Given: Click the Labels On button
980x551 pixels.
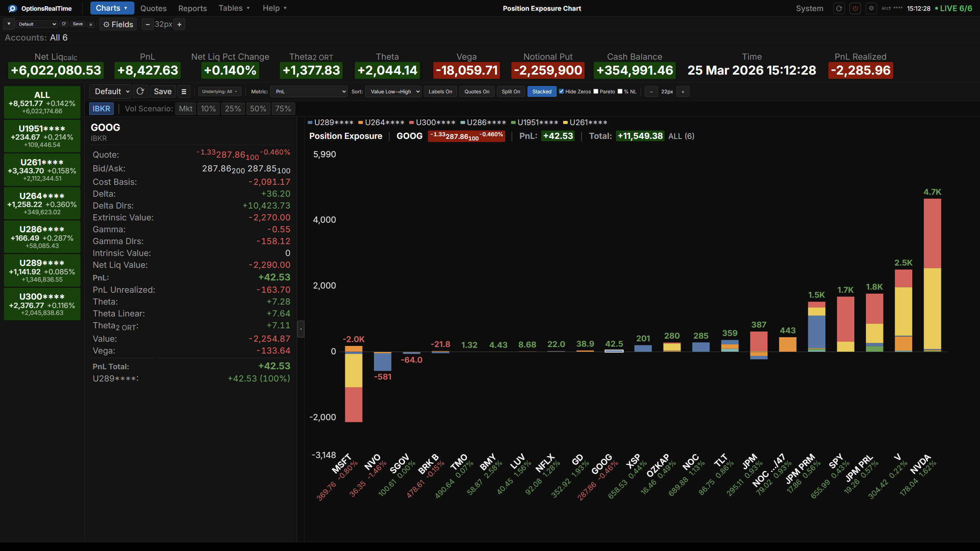Looking at the screenshot, I should tap(440, 91).
